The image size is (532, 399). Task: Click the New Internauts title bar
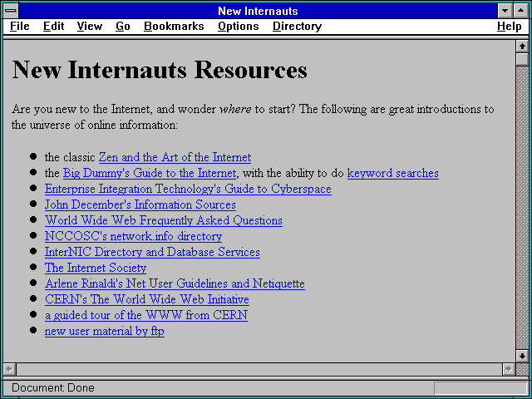258,11
